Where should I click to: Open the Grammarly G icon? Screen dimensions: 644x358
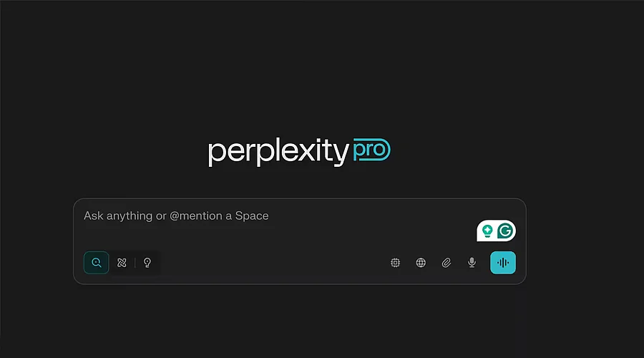[504, 231]
